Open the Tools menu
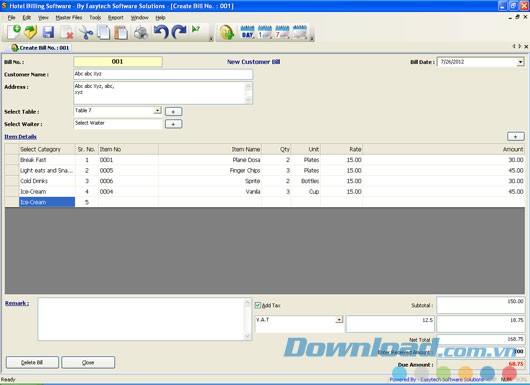 tap(95, 18)
